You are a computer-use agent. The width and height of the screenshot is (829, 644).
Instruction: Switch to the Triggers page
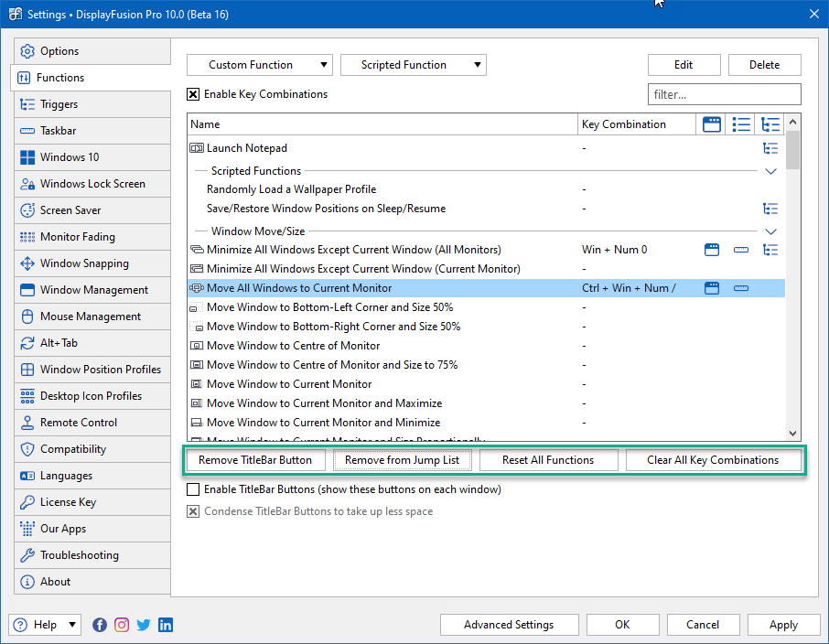(92, 104)
